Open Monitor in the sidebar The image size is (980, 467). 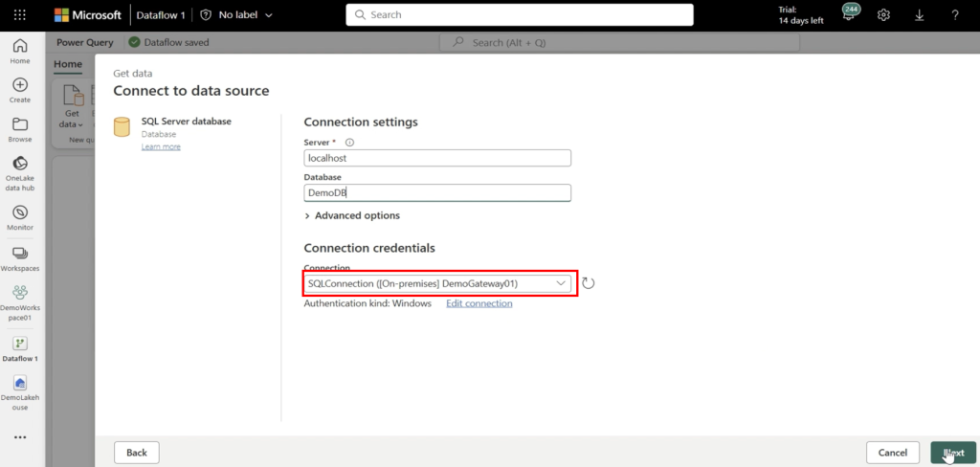(x=20, y=218)
